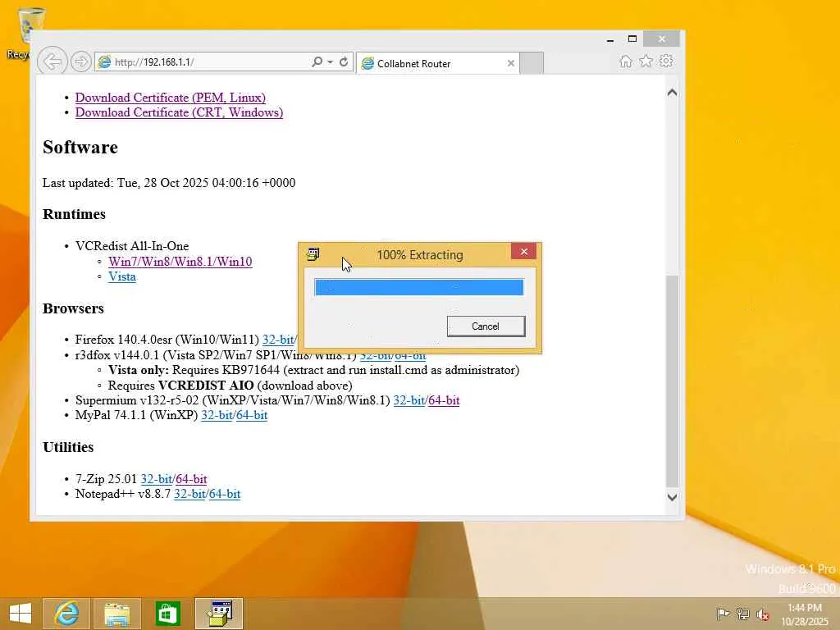Click the blue extraction progress bar
The width and height of the screenshot is (840, 630).
pos(419,287)
